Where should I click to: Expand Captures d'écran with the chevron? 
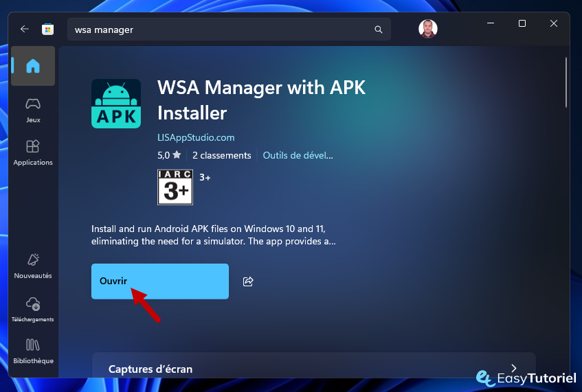514,368
